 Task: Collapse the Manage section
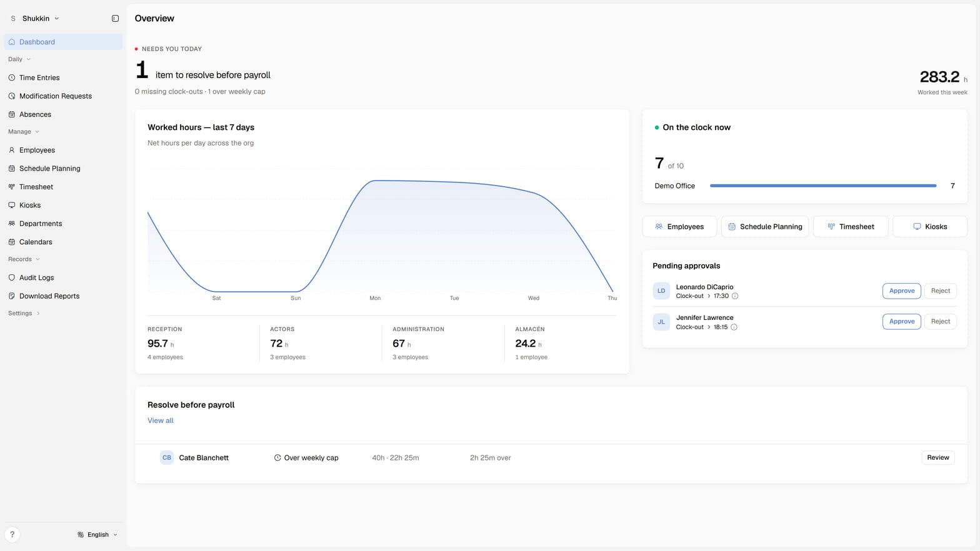[24, 132]
